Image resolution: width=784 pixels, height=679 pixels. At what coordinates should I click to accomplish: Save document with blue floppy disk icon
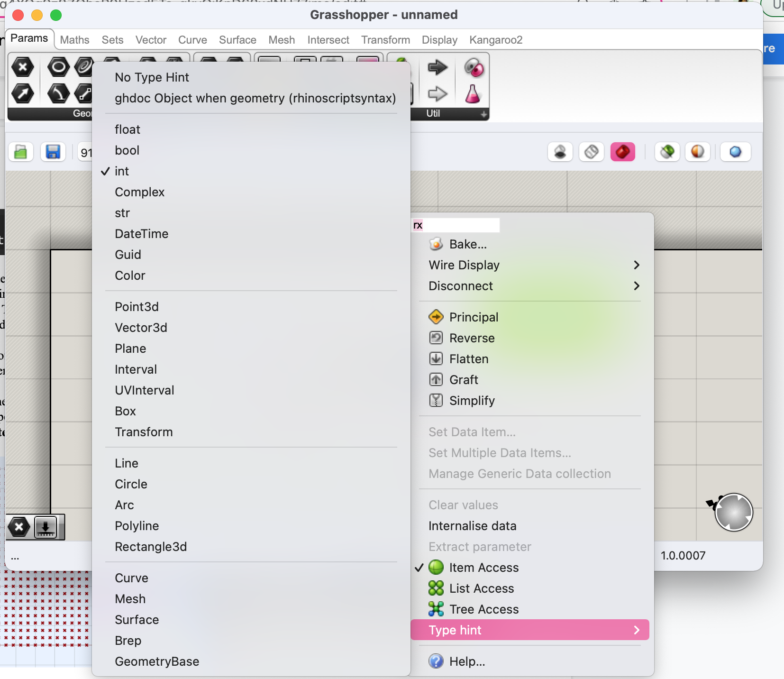pos(53,152)
